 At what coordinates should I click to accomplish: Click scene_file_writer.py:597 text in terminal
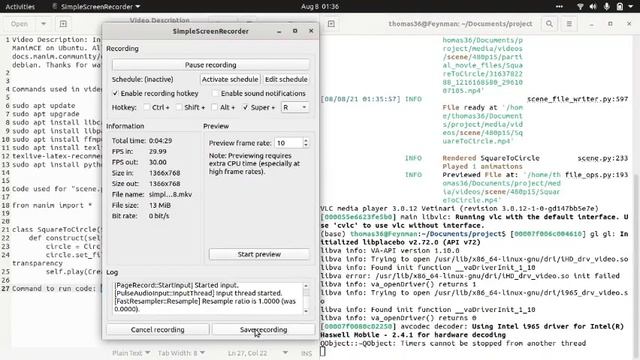578,99
